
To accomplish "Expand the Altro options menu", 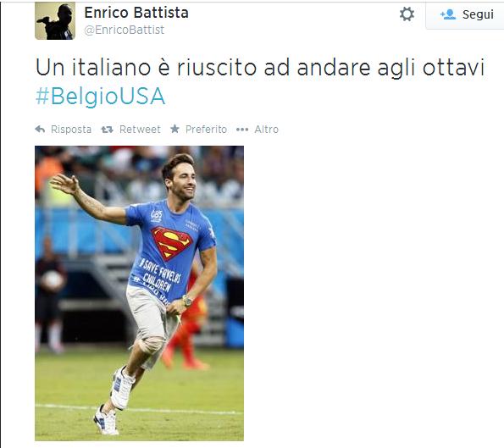I will tap(267, 130).
